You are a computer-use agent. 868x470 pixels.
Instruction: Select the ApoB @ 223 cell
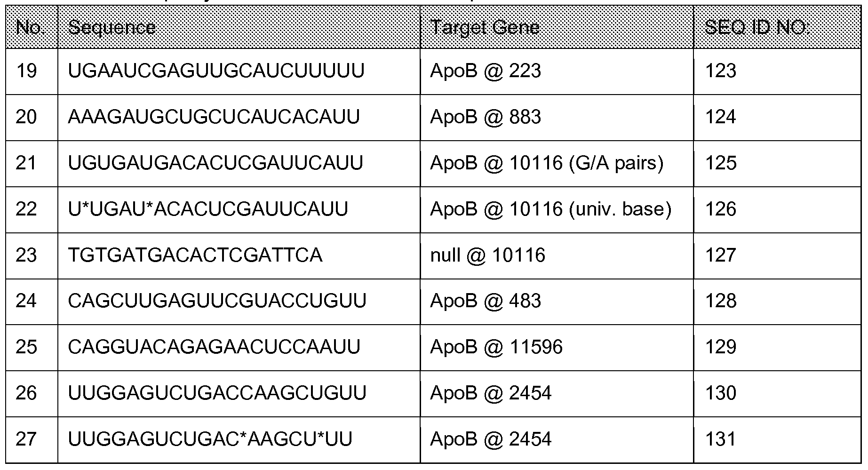click(486, 71)
